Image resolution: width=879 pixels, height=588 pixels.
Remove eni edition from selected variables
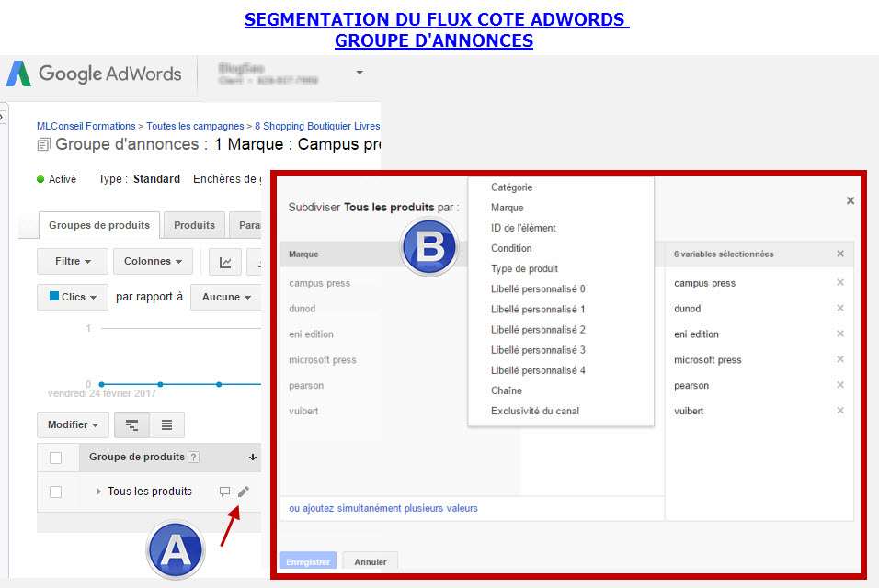coord(840,334)
